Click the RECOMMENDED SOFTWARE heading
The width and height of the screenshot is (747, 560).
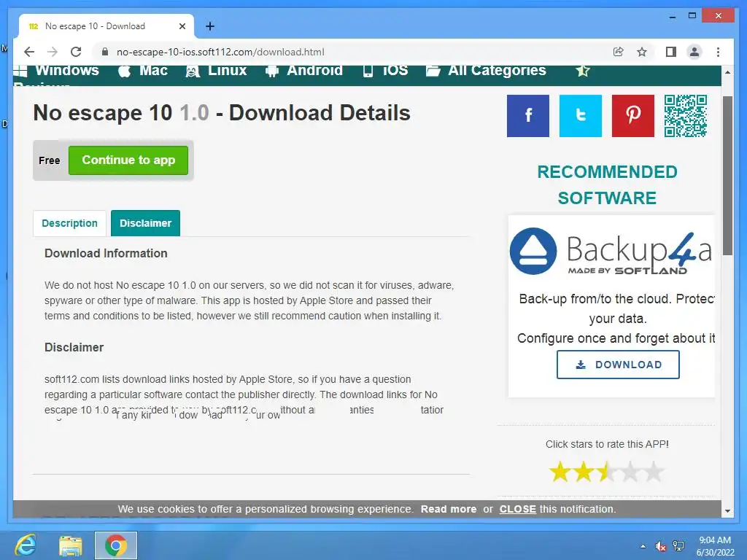(607, 184)
